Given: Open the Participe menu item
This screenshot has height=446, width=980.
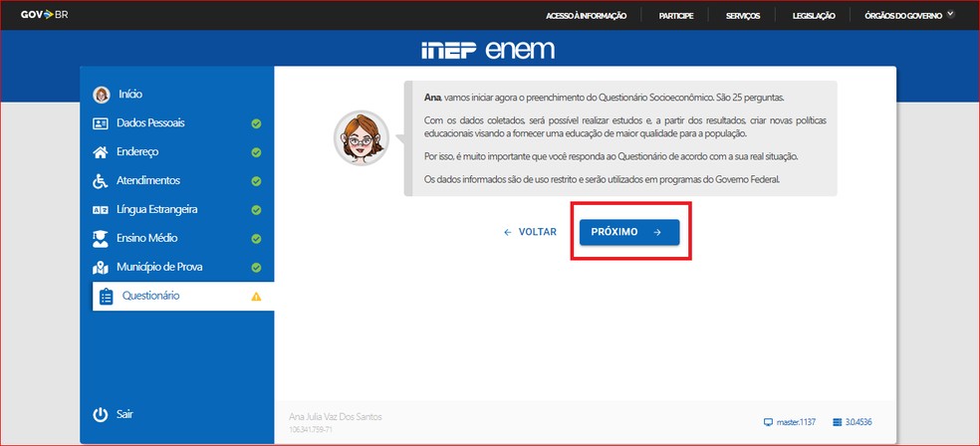Looking at the screenshot, I should 675,16.
